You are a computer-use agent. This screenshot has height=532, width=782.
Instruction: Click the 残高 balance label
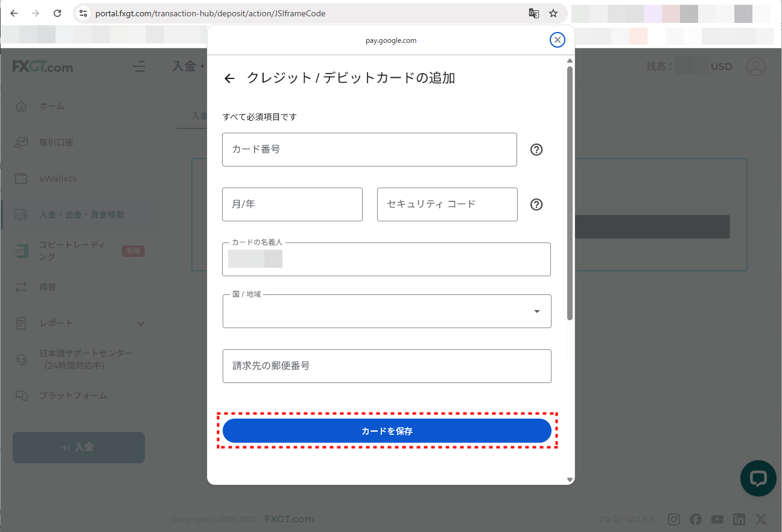[659, 66]
